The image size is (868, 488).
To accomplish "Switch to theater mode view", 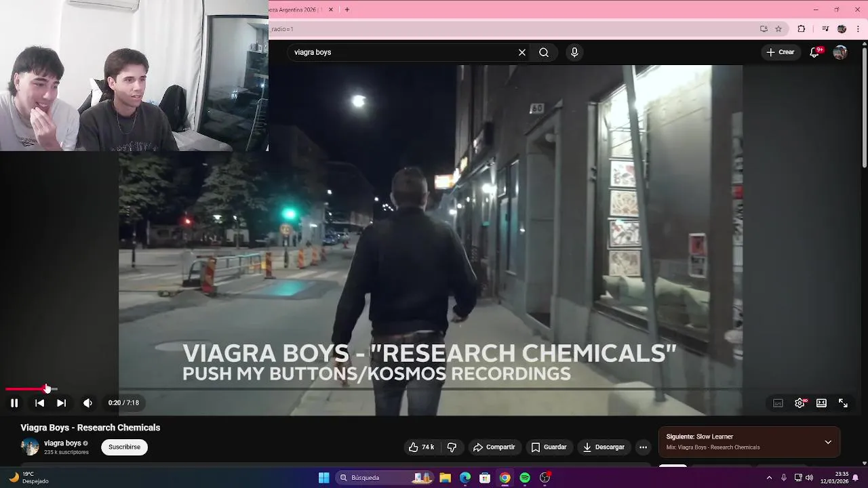I will click(x=821, y=403).
